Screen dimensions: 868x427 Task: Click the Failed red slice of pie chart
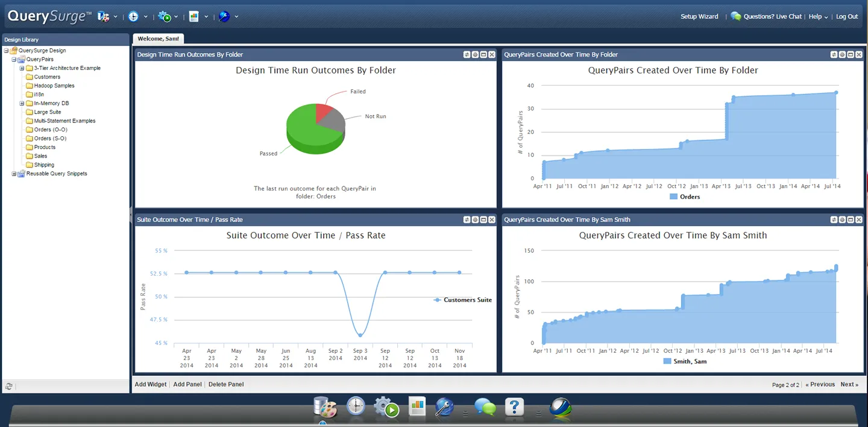click(324, 112)
